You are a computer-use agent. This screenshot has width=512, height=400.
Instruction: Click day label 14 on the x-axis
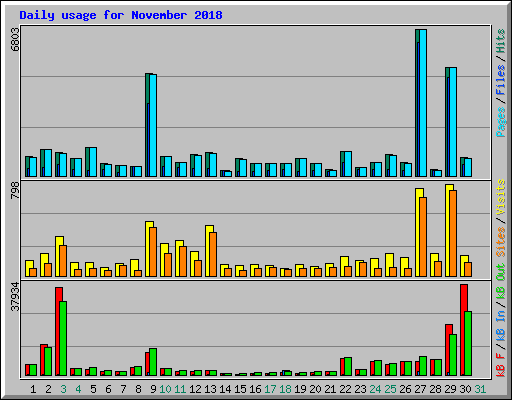[x=225, y=389]
